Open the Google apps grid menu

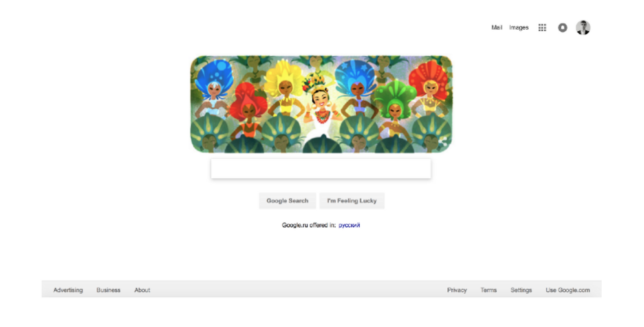point(542,28)
